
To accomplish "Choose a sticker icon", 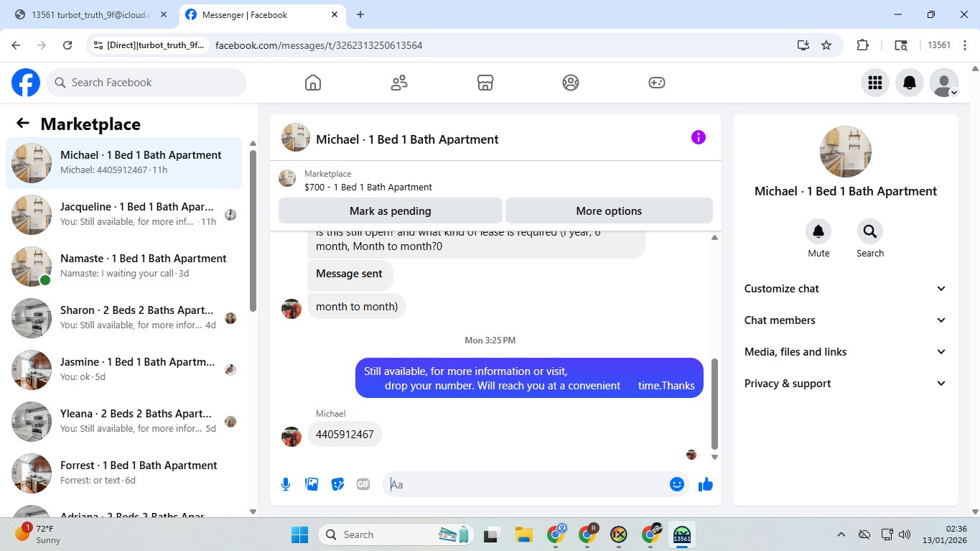I will pyautogui.click(x=337, y=484).
